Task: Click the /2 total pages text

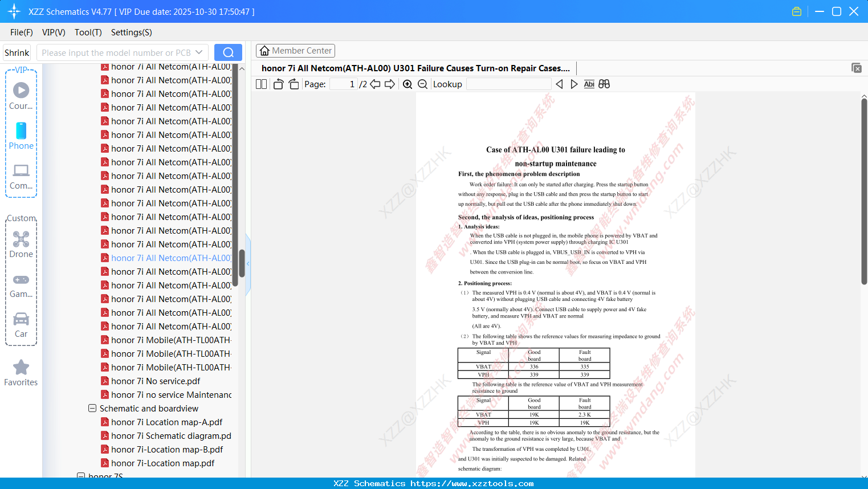Action: (363, 84)
